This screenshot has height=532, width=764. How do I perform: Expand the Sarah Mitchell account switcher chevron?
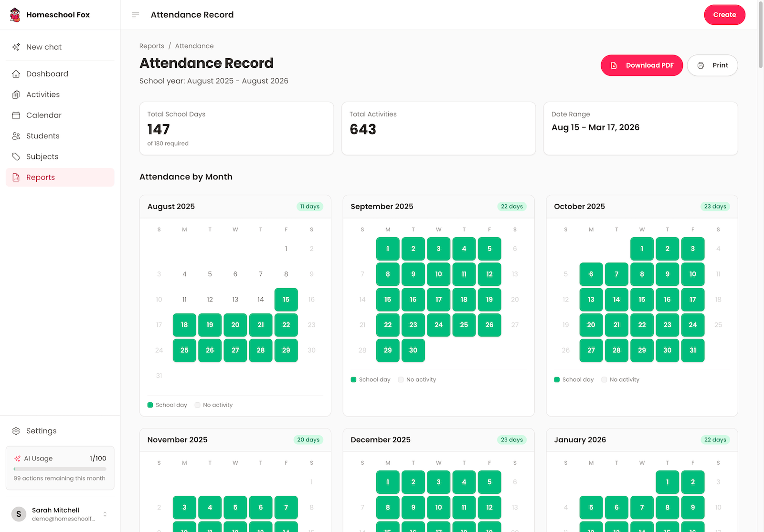(105, 514)
